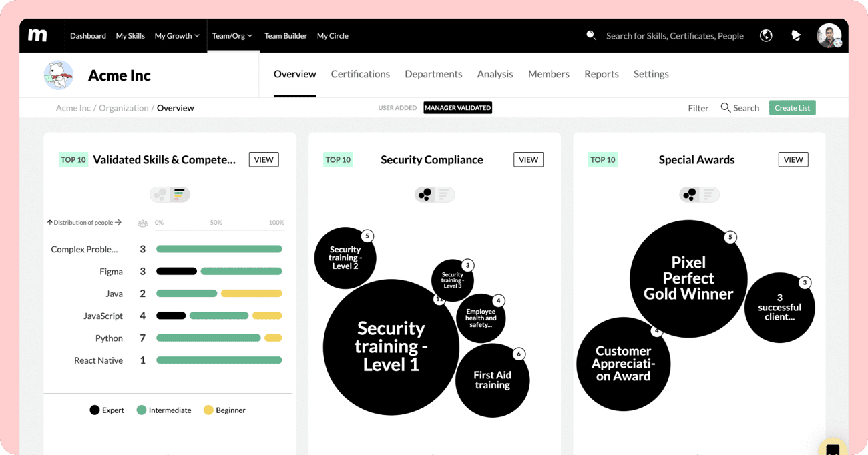
Task: Switch Security Compliance card to bar view
Action: (444, 194)
